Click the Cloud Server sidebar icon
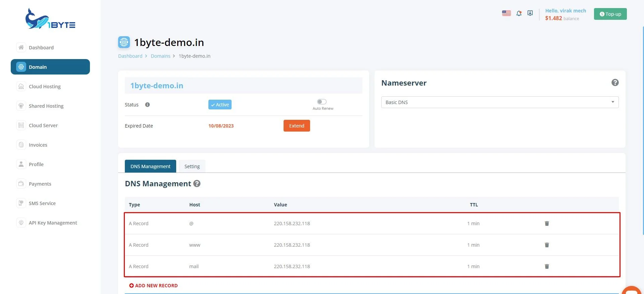Screen dimensions: 644x294 point(21,125)
